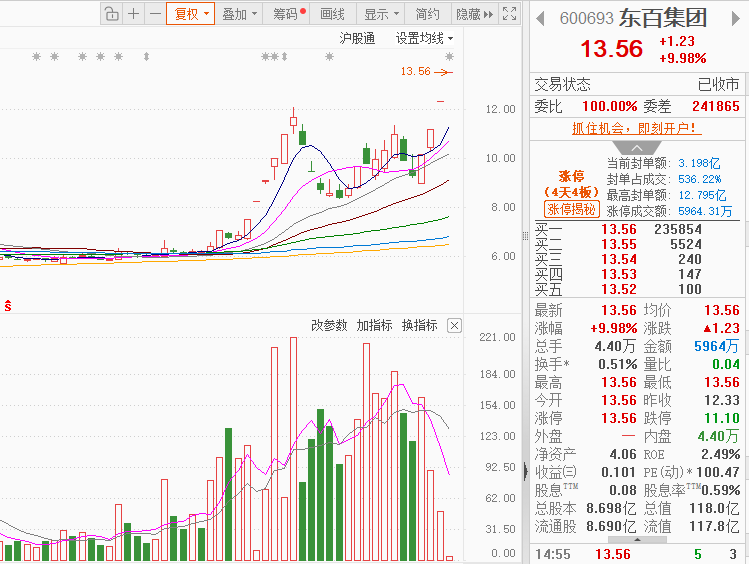Open the 抓住机会，即刻开户 link
Viewport: 749px width, 564px height.
[634, 128]
